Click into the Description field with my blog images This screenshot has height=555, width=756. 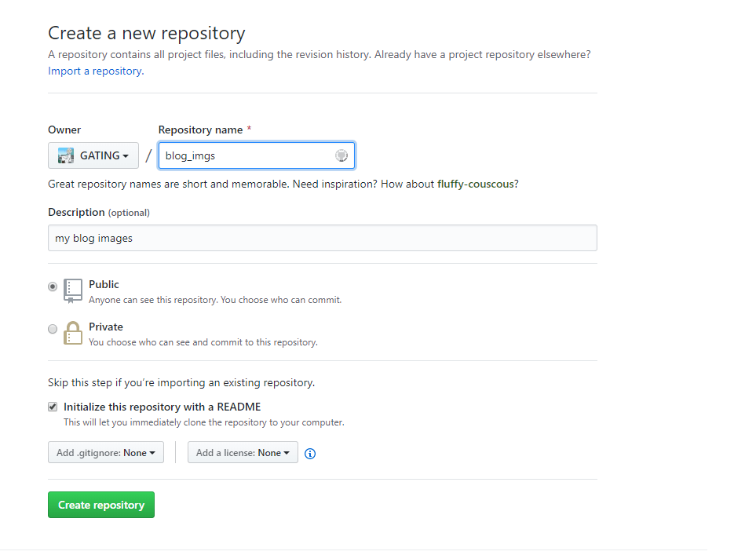pos(322,238)
